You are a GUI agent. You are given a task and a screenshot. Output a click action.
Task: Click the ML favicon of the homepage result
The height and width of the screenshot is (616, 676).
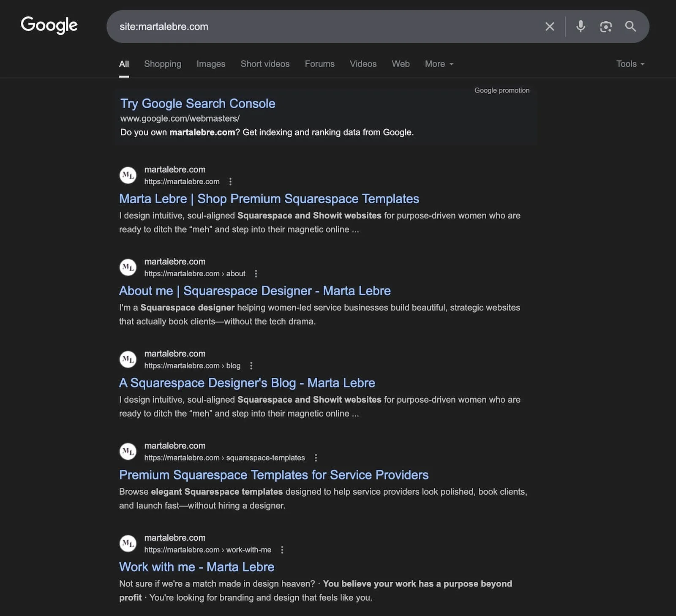pyautogui.click(x=128, y=175)
